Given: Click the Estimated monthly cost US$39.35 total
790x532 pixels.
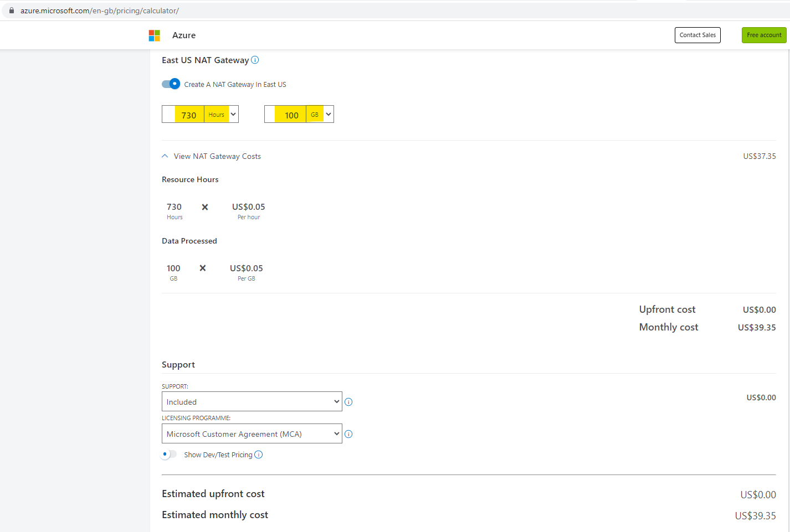Looking at the screenshot, I should [755, 515].
